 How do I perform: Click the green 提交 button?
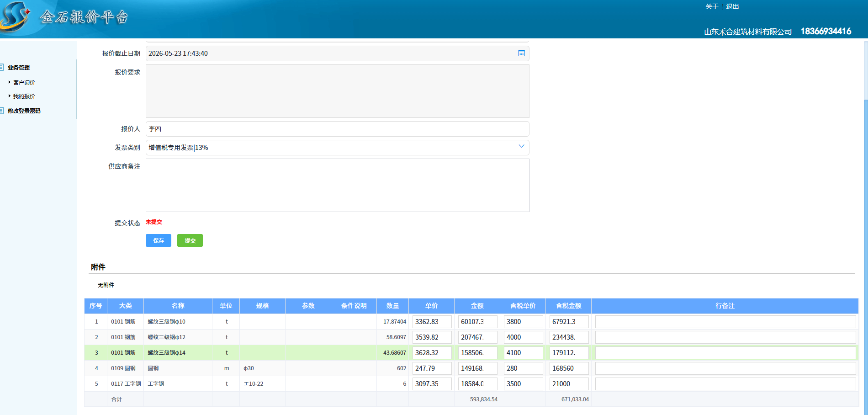[190, 240]
